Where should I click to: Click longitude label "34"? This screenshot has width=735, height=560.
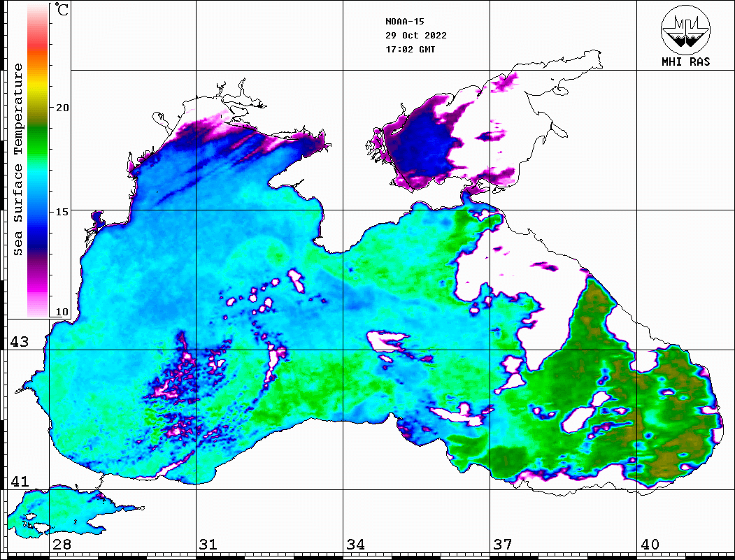[355, 544]
